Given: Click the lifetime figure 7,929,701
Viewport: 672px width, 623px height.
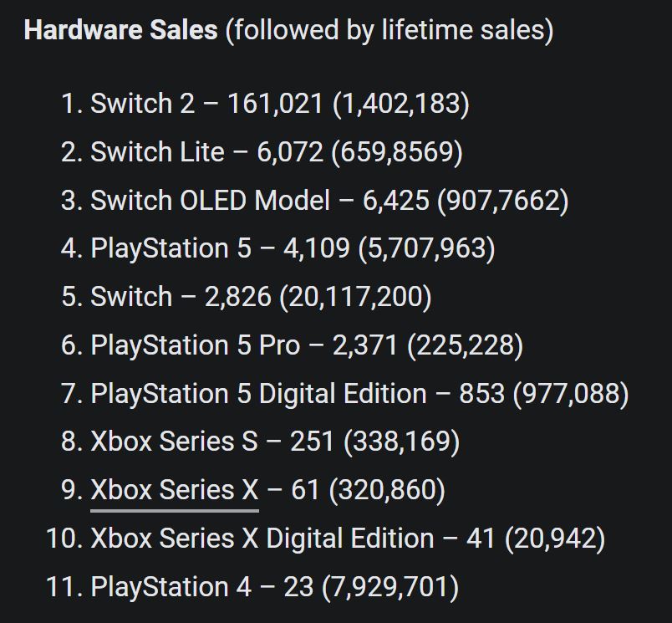Looking at the screenshot, I should 390,586.
